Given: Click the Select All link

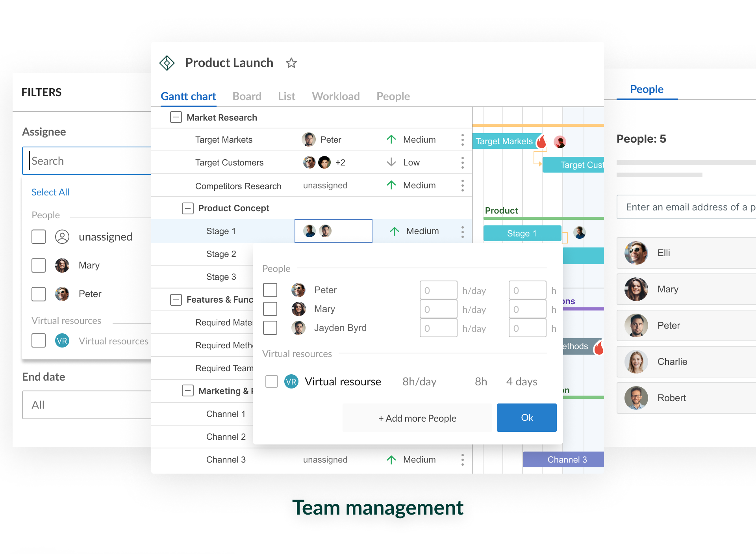Looking at the screenshot, I should 50,192.
